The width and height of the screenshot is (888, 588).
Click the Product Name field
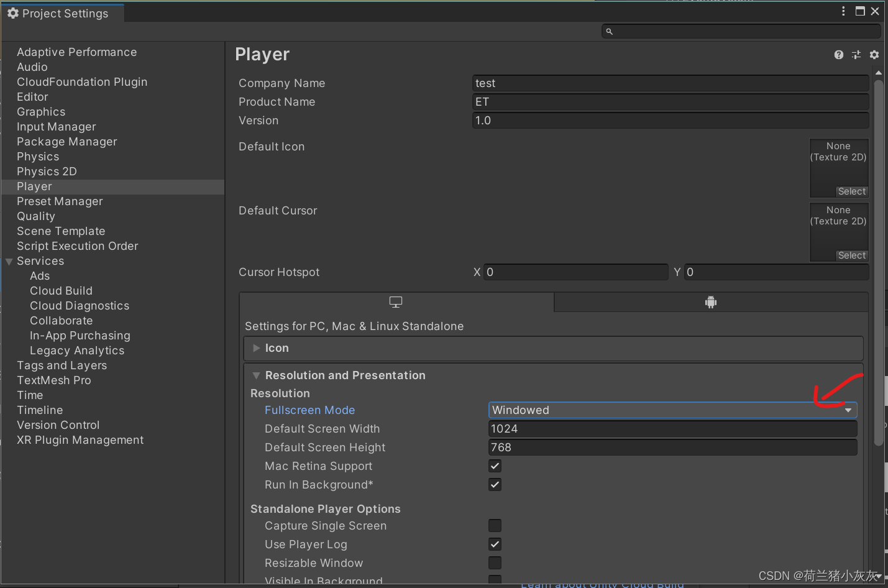click(671, 102)
